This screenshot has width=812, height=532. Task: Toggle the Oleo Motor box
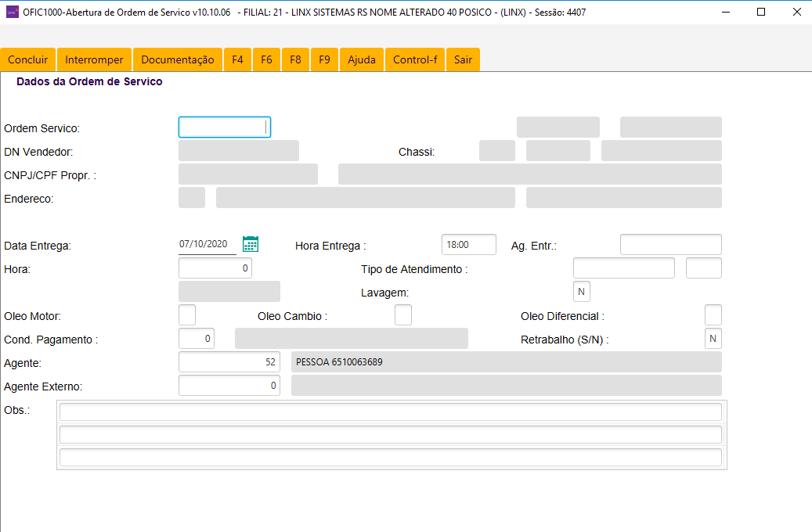(x=187, y=315)
